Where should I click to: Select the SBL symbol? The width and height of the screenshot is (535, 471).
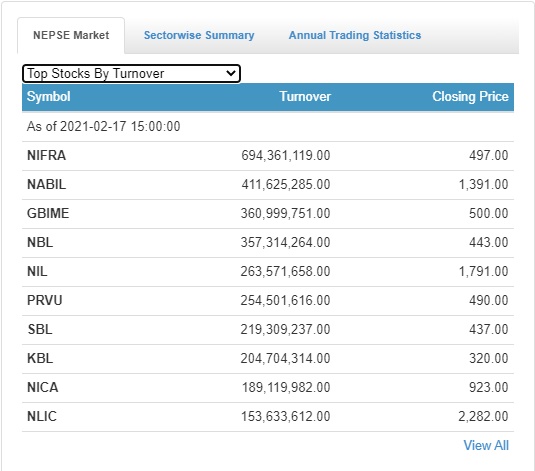tap(40, 329)
